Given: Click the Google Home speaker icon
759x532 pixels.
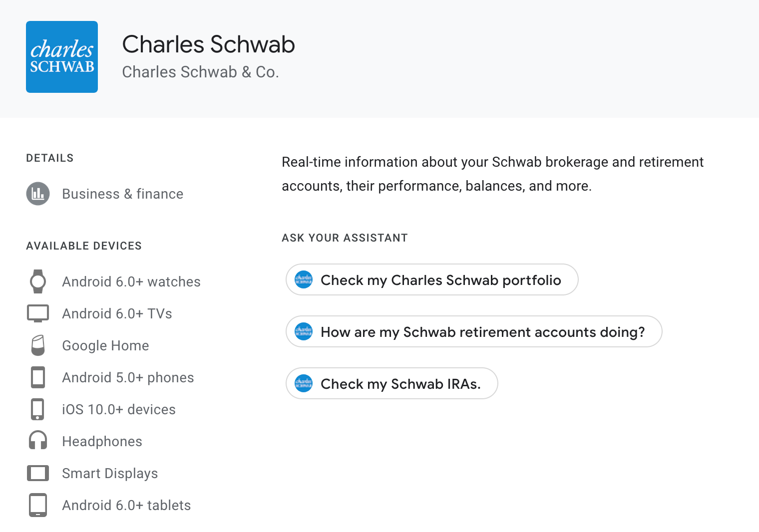Looking at the screenshot, I should click(38, 345).
